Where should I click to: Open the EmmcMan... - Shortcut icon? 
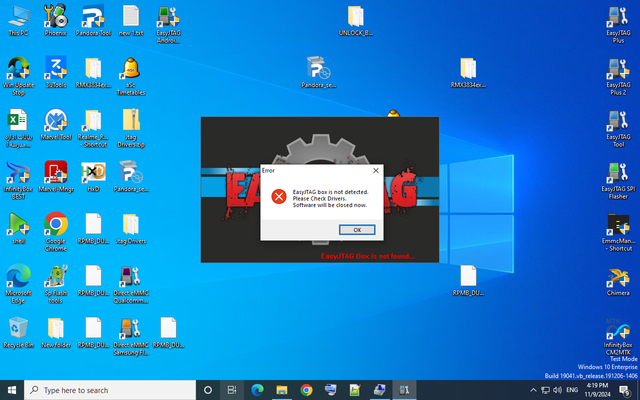[x=618, y=232]
